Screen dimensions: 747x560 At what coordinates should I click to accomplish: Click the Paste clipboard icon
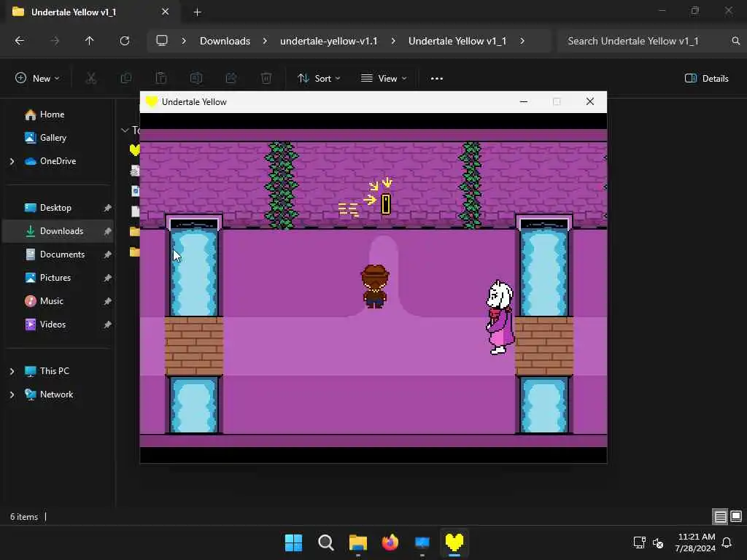click(161, 79)
